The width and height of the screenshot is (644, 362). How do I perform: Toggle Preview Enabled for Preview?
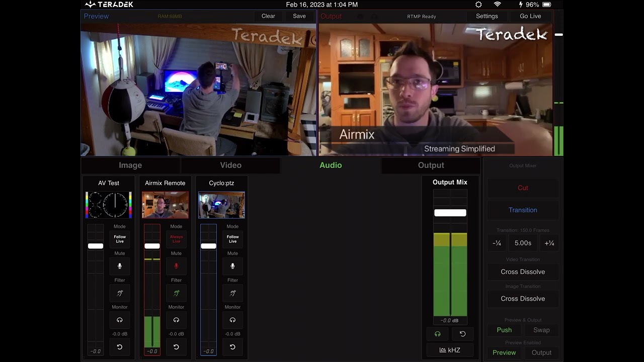tap(504, 352)
